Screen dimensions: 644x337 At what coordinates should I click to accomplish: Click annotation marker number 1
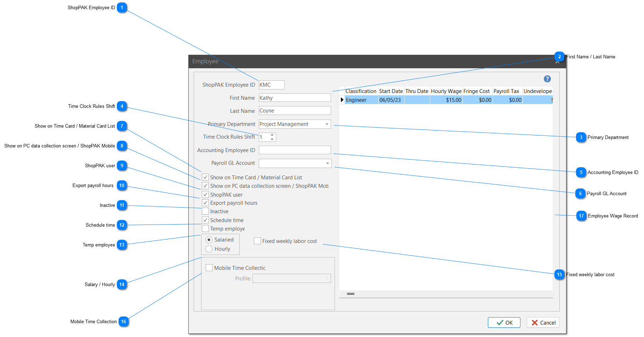click(x=122, y=7)
